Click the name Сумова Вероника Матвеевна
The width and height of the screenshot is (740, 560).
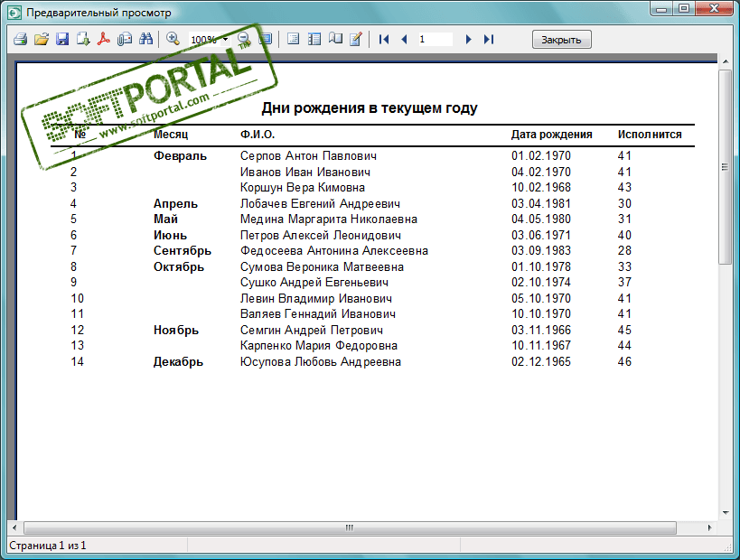coord(322,266)
